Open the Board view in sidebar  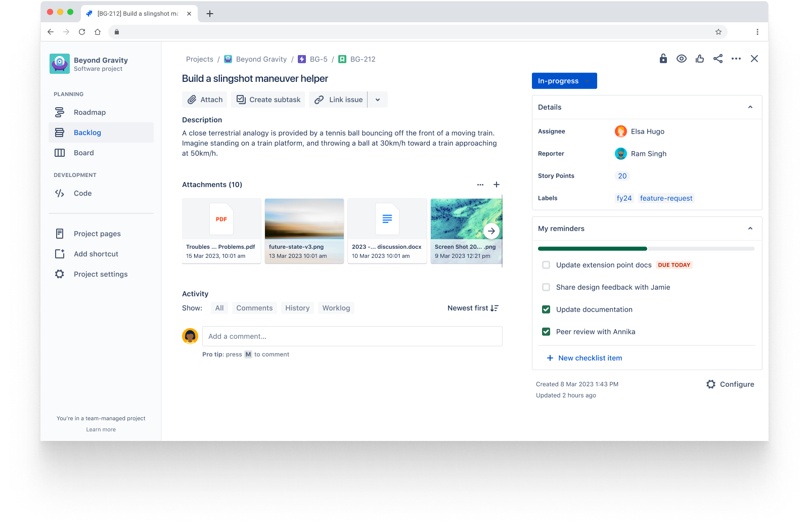(101, 153)
